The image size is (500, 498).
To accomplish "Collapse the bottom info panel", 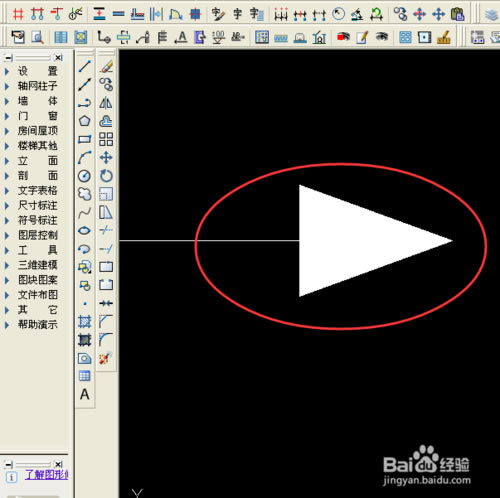I will pos(9,464).
